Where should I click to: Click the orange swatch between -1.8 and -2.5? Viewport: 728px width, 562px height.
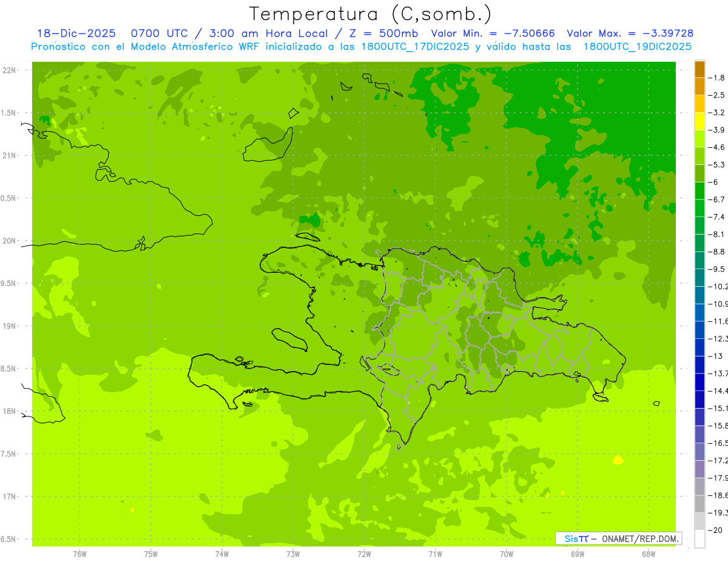(699, 86)
